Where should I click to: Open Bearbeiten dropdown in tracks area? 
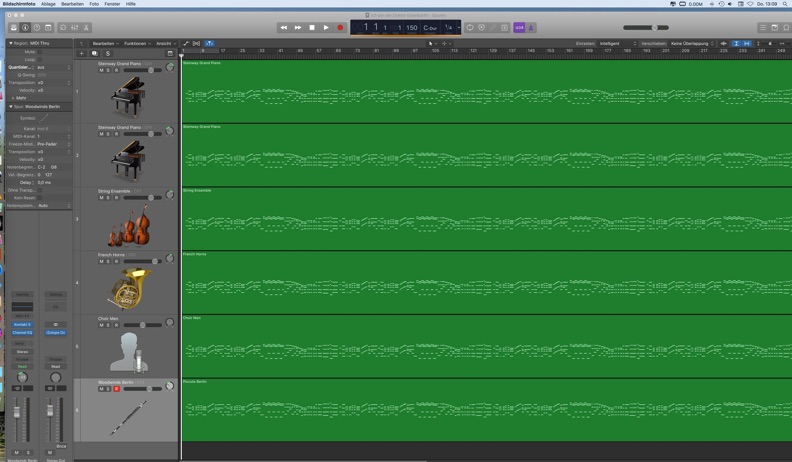(106, 43)
